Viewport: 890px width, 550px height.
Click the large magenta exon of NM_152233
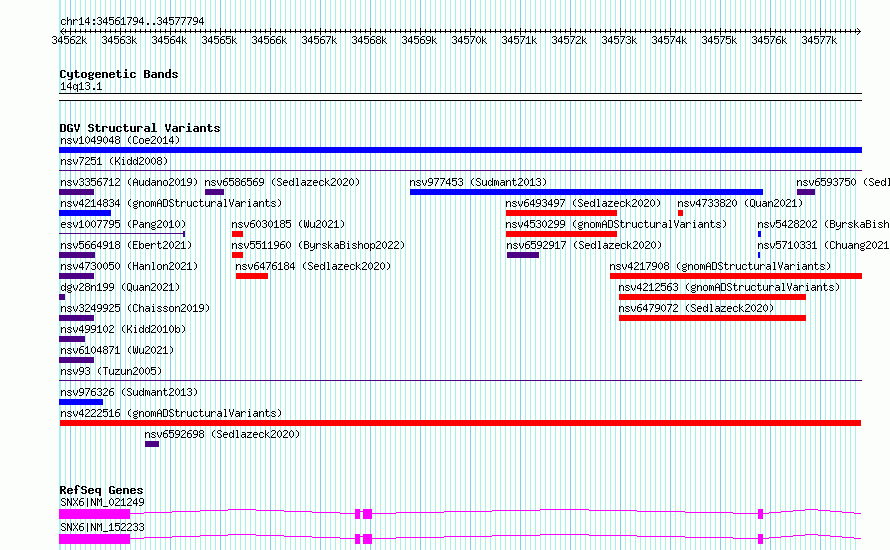point(95,539)
